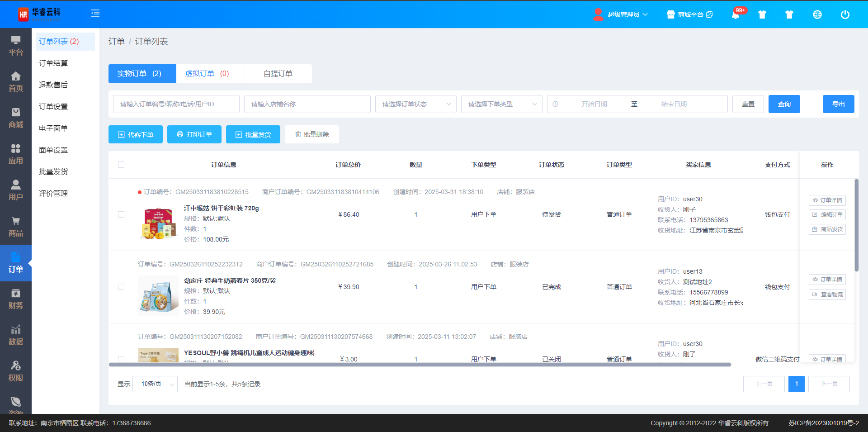Image resolution: width=868 pixels, height=432 pixels.
Task: Focus the 请输入店铺名称 input field
Action: (307, 104)
